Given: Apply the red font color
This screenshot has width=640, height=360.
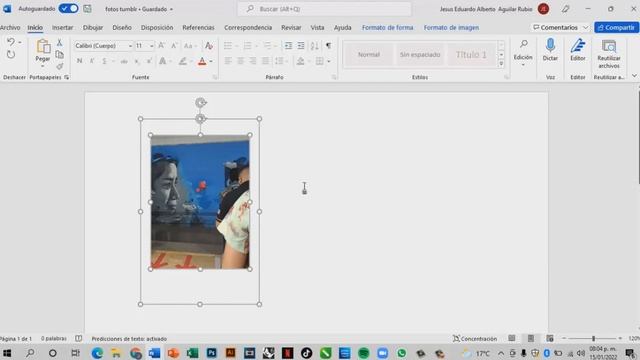Looking at the screenshot, I should [x=202, y=61].
